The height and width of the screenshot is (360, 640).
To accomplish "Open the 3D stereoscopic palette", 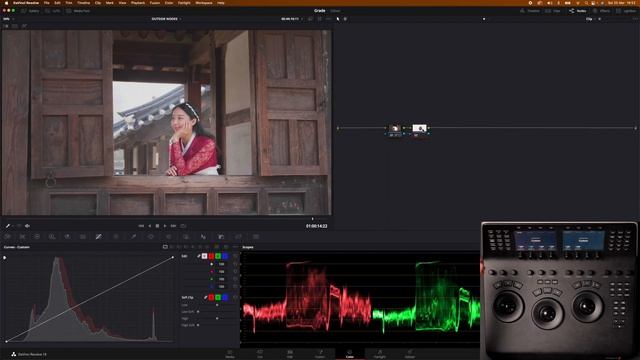I will point(256,236).
